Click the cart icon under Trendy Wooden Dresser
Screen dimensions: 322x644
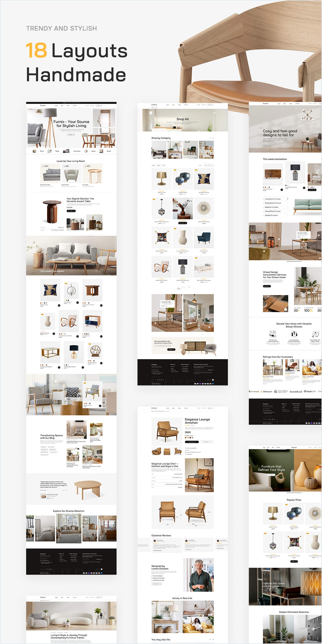pos(281,190)
